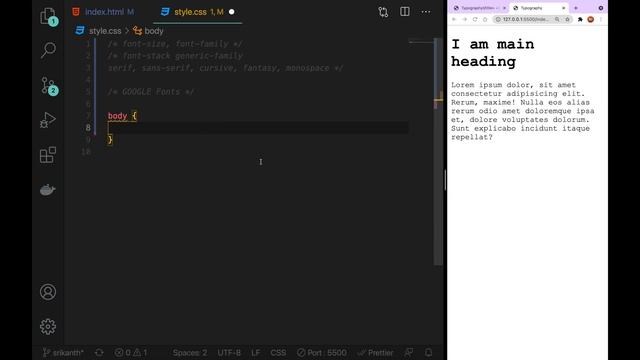Image resolution: width=640 pixels, height=360 pixels.
Task: Select the style.css editor tab
Action: (198, 12)
